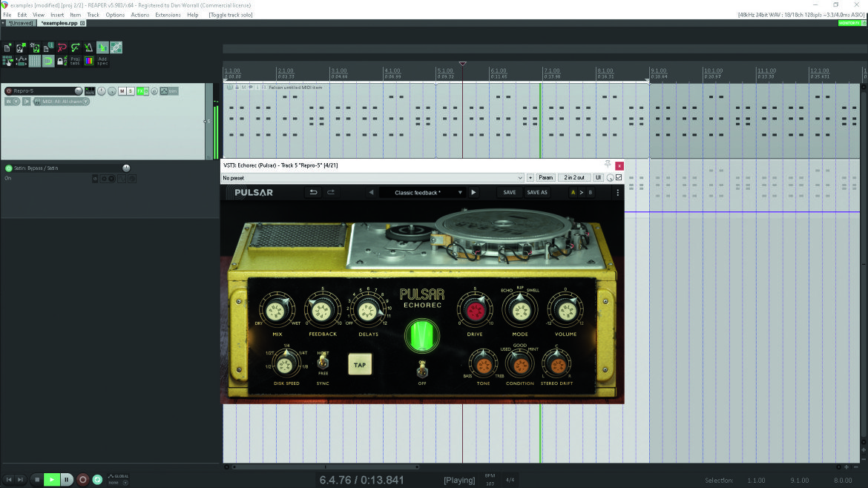Viewport: 868px width, 488px height.
Task: Click the Repro-5 track volume knob
Action: [x=79, y=90]
